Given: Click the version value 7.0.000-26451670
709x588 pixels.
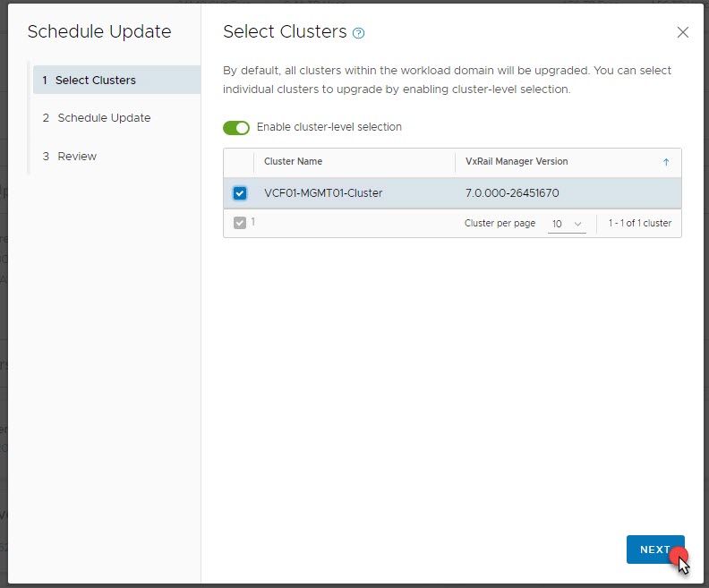Looking at the screenshot, I should 512,193.
